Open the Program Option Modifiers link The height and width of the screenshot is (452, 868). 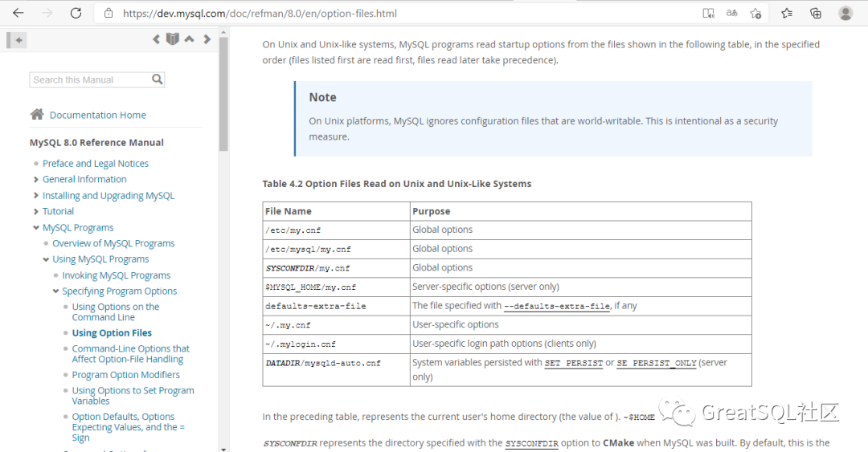point(125,375)
